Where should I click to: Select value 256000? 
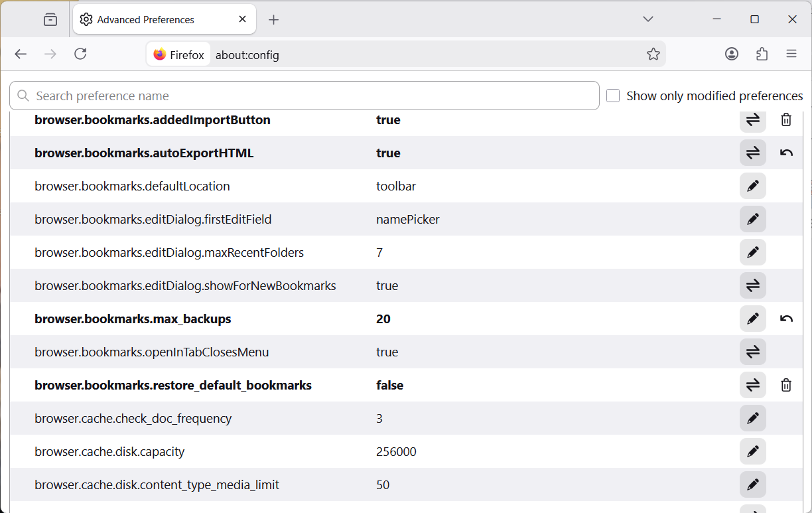click(396, 452)
